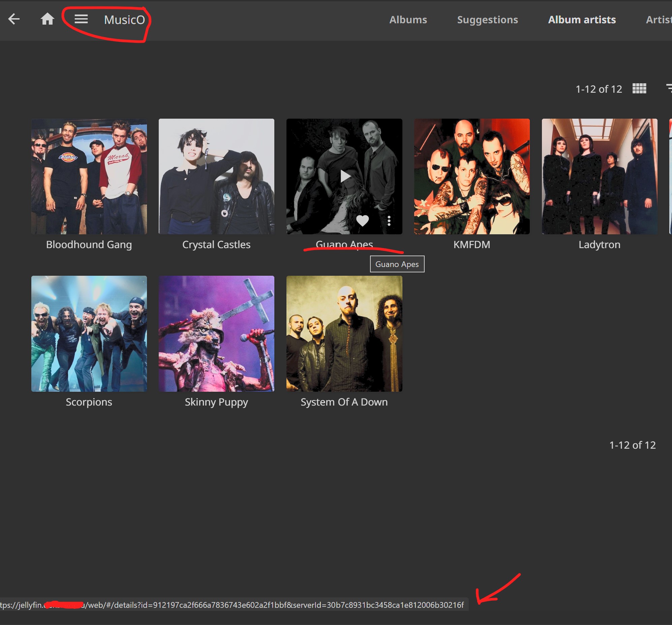Open the Artists tab
Image resolution: width=672 pixels, height=625 pixels.
point(659,20)
